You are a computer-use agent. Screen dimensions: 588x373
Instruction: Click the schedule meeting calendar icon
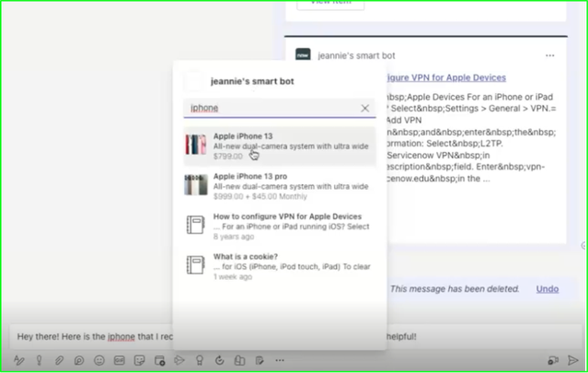(x=160, y=360)
